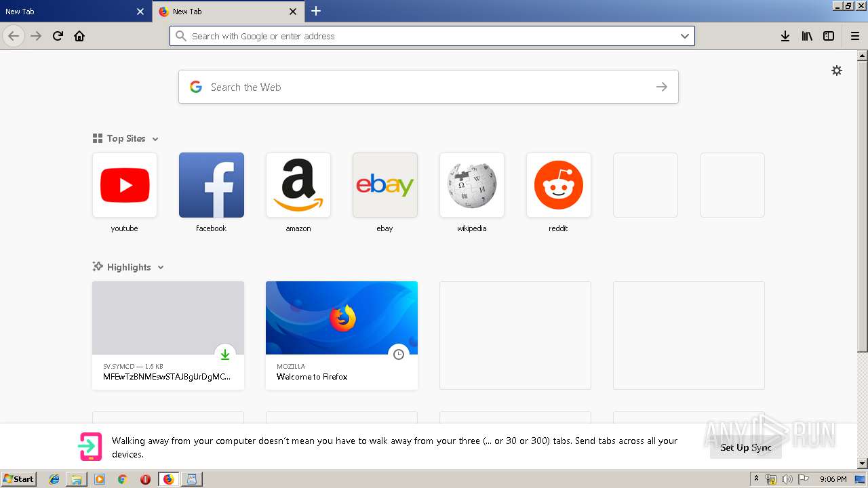Open the eBay top site tile
Viewport: 868px width, 488px height.
pyautogui.click(x=385, y=185)
